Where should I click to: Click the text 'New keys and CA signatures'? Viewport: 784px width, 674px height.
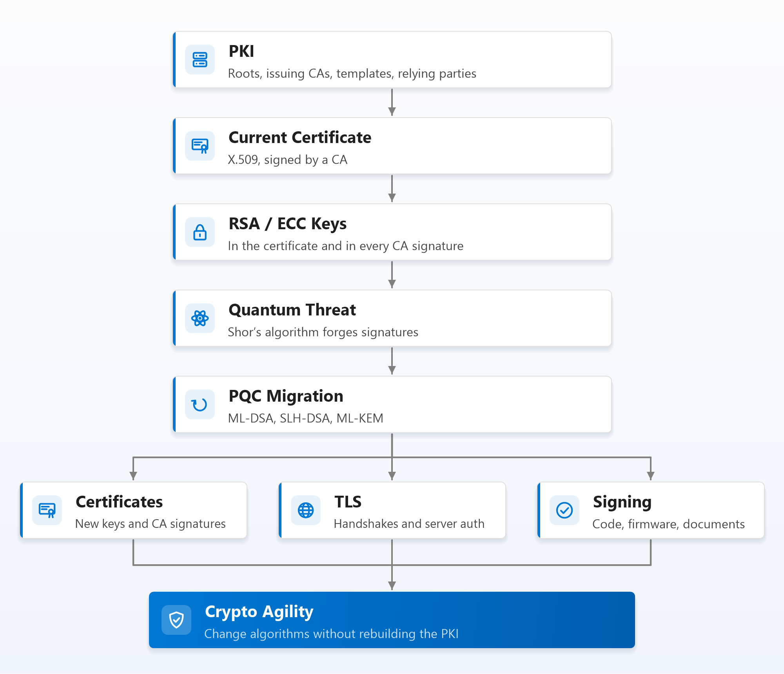(151, 524)
